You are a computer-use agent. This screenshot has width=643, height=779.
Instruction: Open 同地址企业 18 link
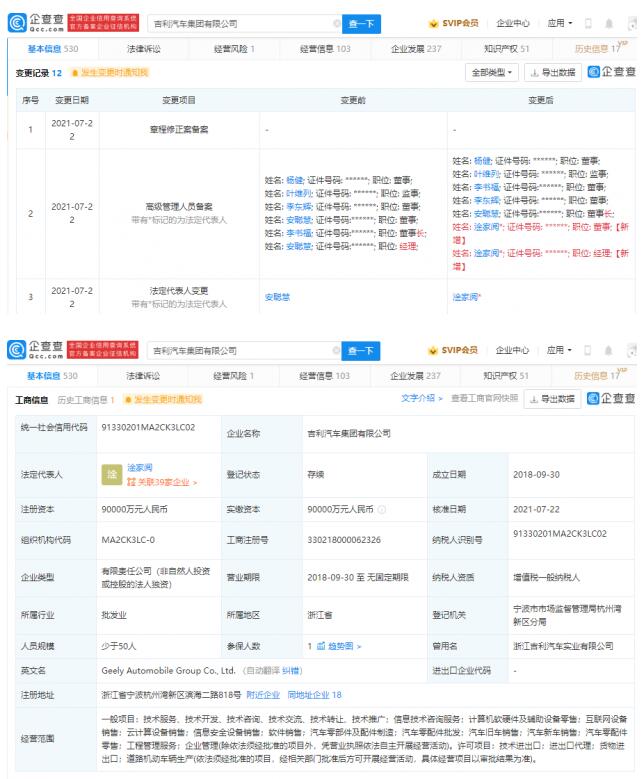315,695
